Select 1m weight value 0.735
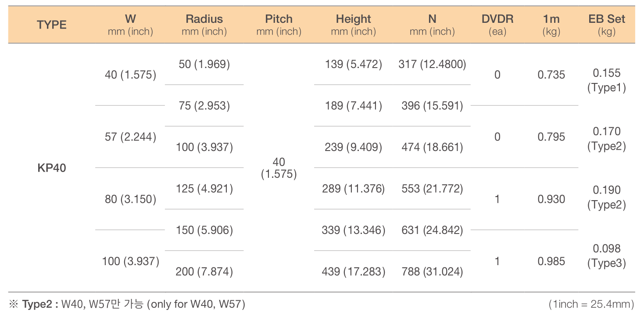 [x=551, y=75]
